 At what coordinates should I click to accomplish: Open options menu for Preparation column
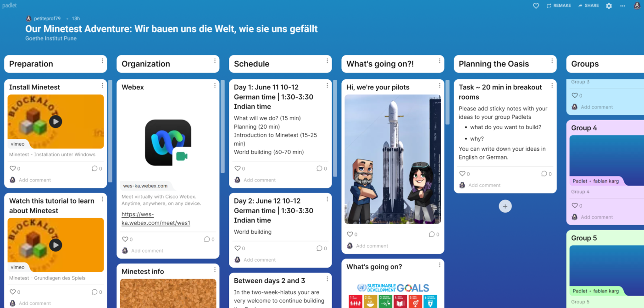[x=102, y=61]
